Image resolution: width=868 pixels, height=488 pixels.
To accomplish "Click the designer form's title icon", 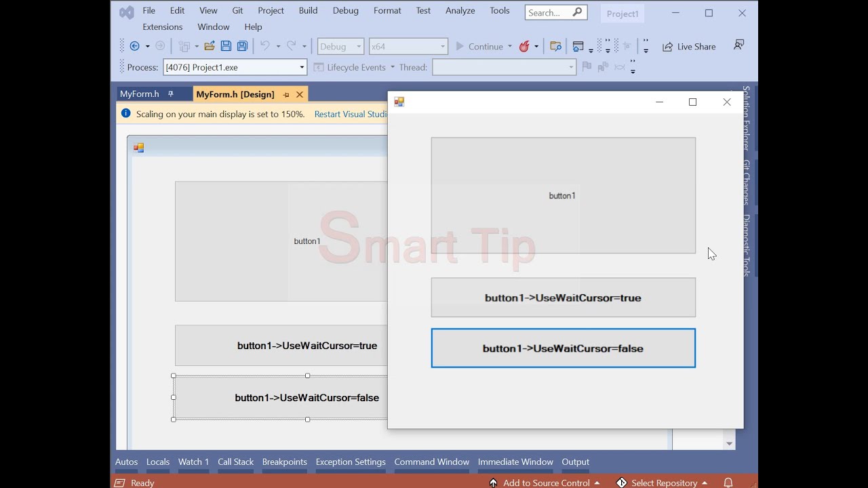I will coord(139,147).
